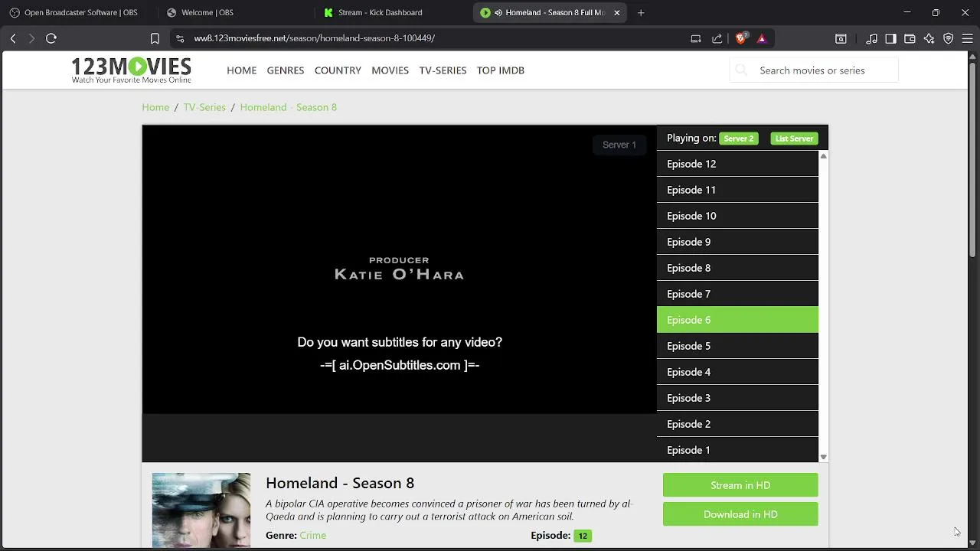This screenshot has width=980, height=551.
Task: Open the tab search icon in the toolbar
Action: [x=841, y=38]
